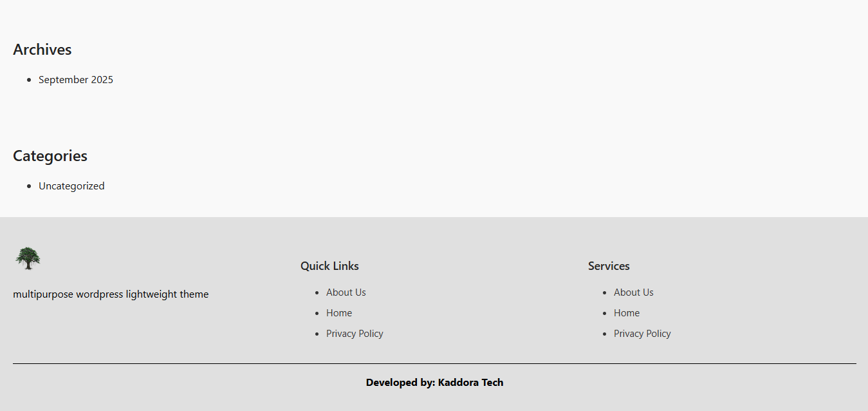This screenshot has width=868, height=411.
Task: Open About Us under Quick Links
Action: 346,292
